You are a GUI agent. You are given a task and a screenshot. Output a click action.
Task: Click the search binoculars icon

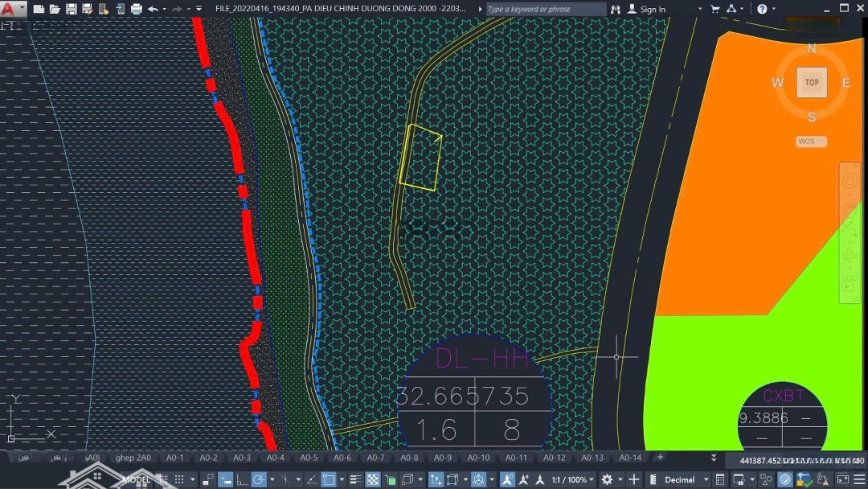[x=616, y=9]
